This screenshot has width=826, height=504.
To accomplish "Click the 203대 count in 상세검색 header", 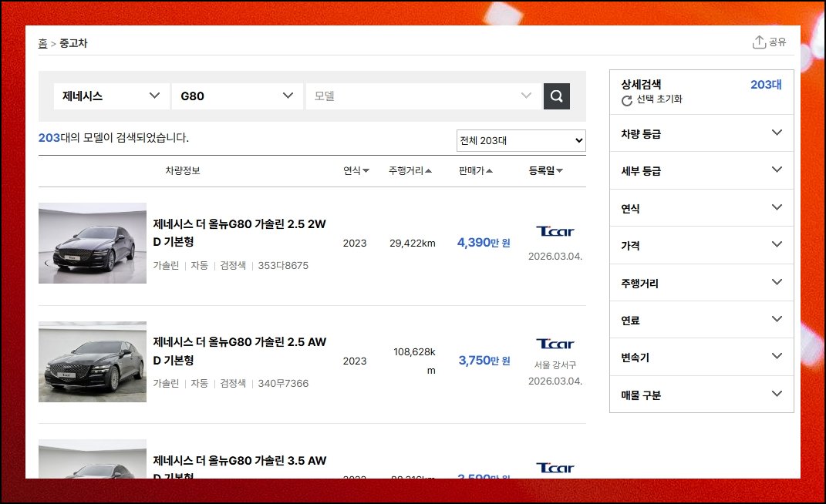I will [x=766, y=84].
